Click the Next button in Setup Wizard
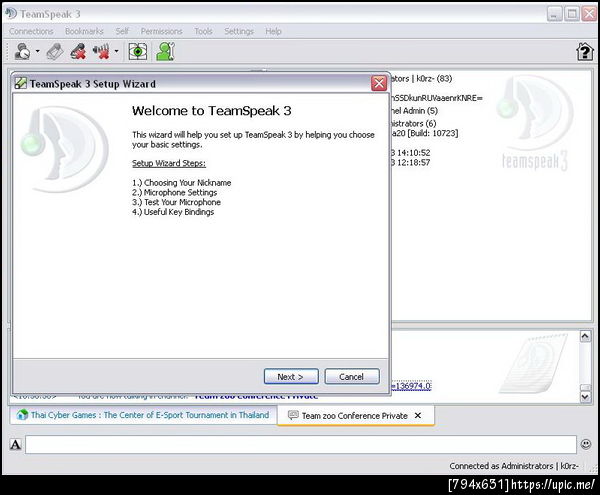 [x=291, y=376]
